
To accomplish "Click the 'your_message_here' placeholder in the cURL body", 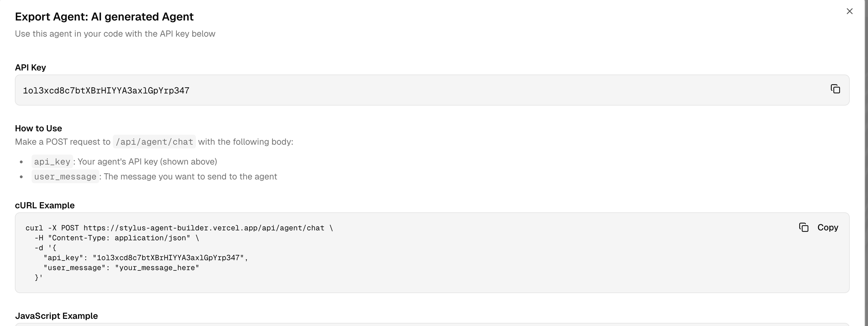I will (157, 268).
